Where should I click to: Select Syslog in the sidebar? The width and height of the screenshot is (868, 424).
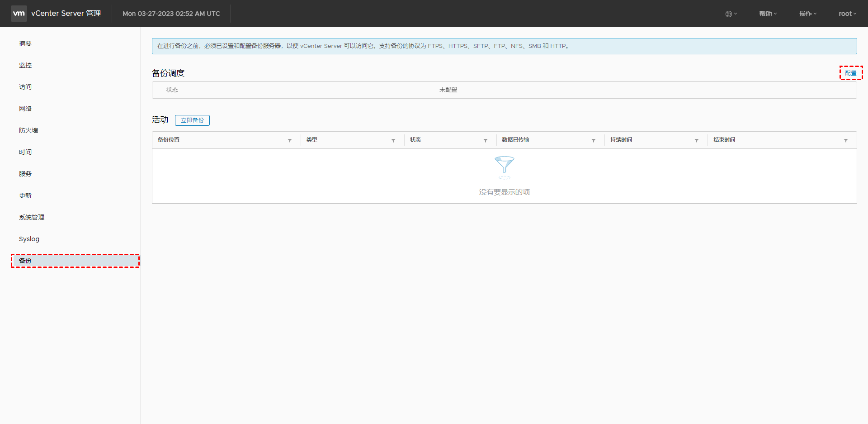click(29, 239)
